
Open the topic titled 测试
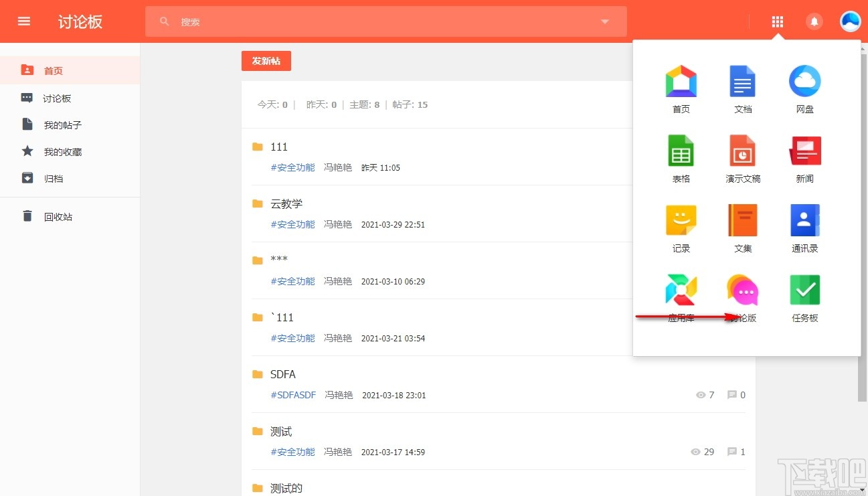pyautogui.click(x=281, y=432)
